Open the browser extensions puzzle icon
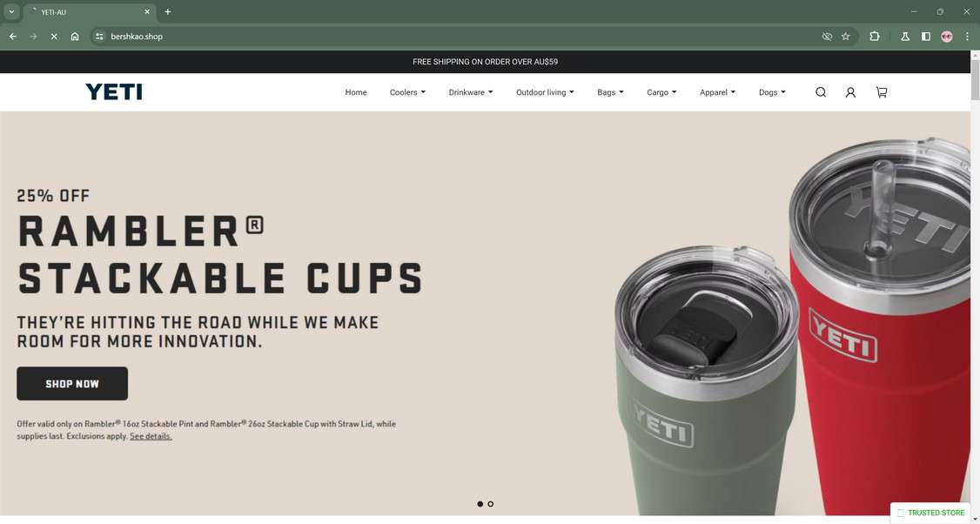The height and width of the screenshot is (524, 980). pos(875,37)
